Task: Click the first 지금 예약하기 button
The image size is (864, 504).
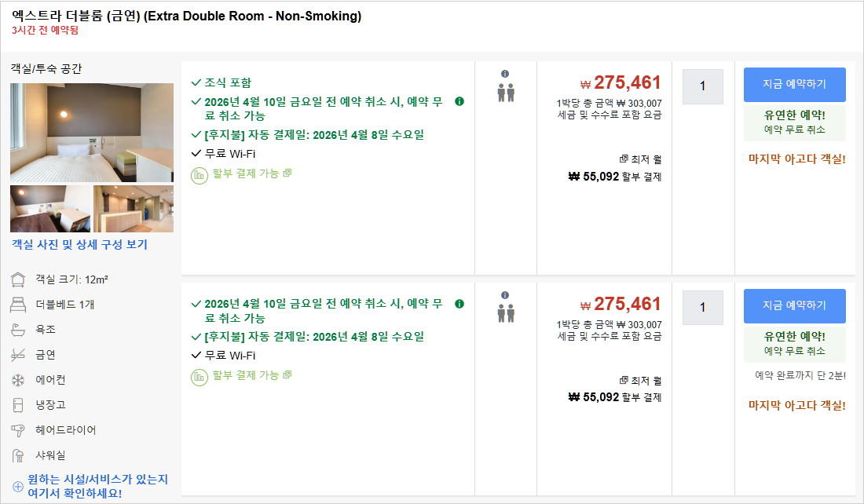Action: tap(795, 84)
